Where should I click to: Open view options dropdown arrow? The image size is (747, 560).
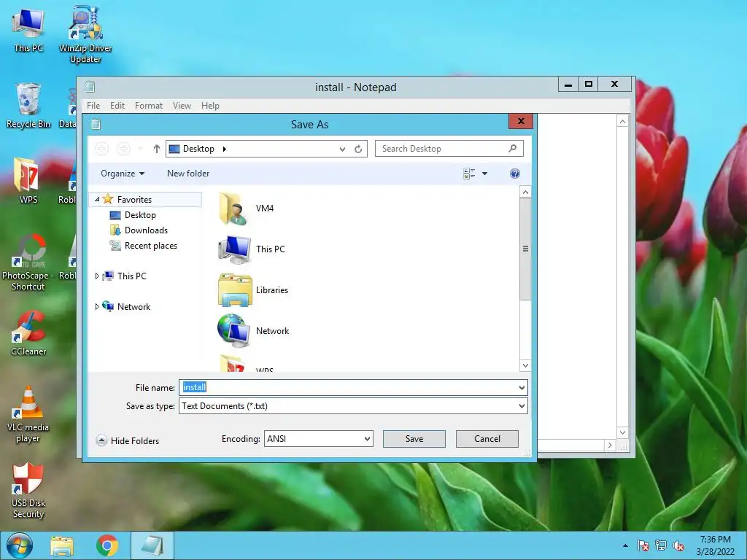484,174
